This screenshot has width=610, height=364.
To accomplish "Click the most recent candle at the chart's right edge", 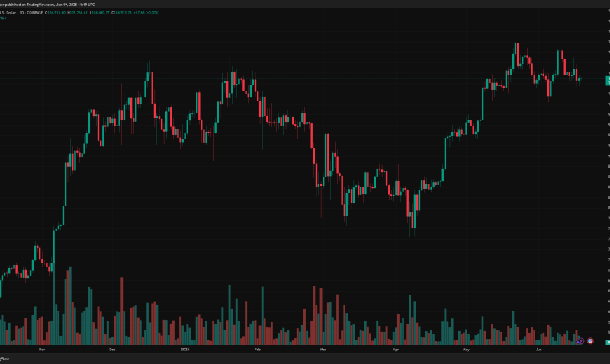I will coord(579,80).
